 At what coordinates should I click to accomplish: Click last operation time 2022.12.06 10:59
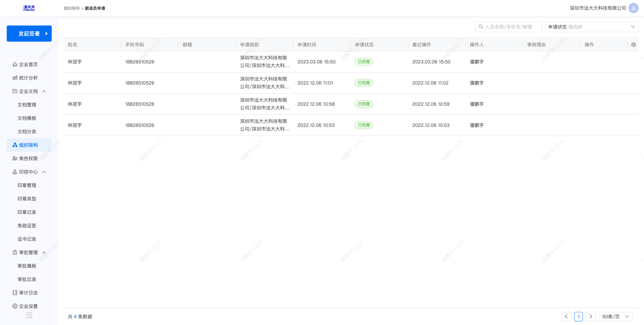tap(431, 104)
